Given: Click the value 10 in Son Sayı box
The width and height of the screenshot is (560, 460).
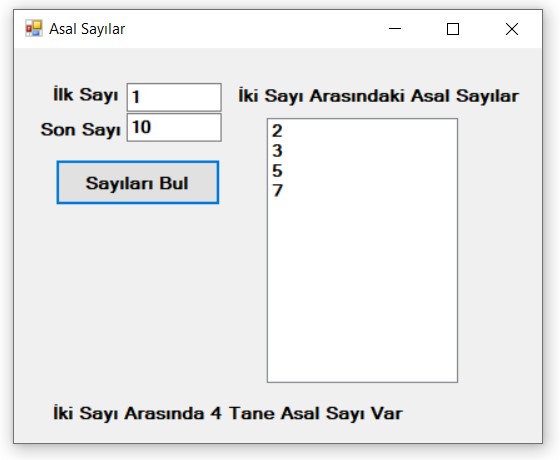Looking at the screenshot, I should coord(141,127).
